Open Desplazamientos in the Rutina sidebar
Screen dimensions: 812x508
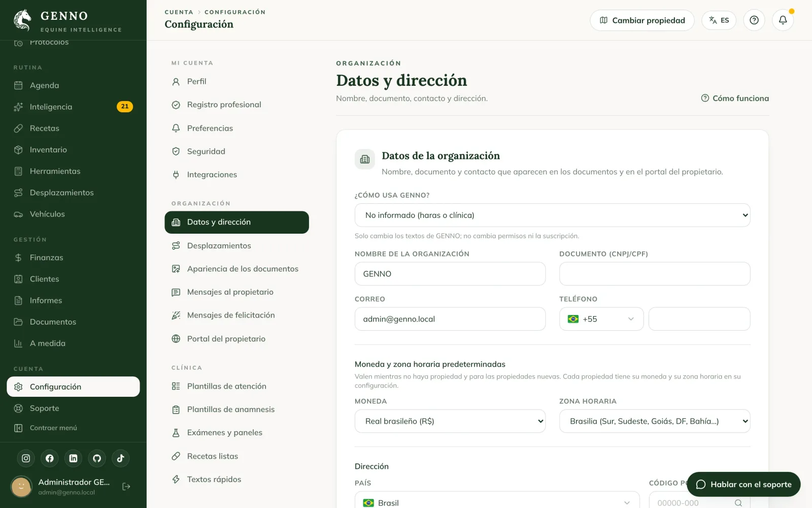pyautogui.click(x=73, y=193)
